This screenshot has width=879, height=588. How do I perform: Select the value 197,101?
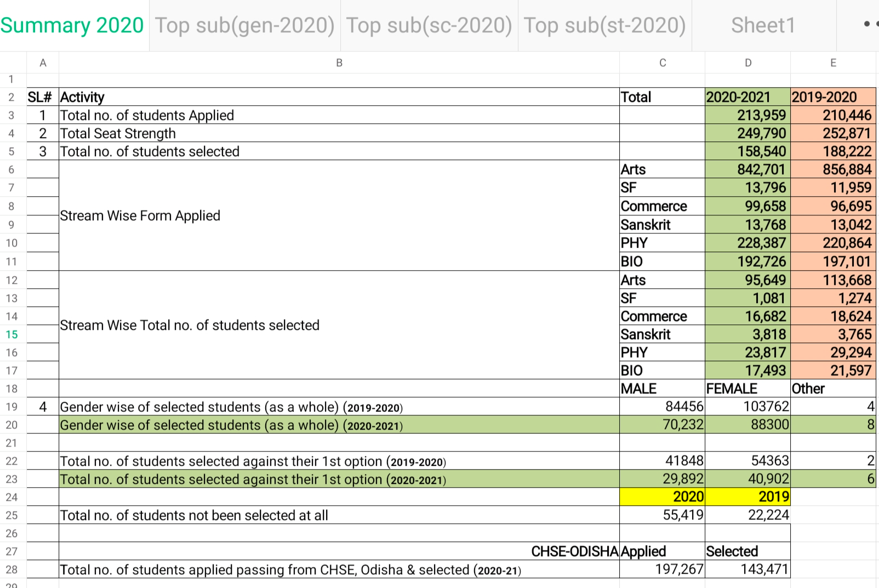click(833, 261)
